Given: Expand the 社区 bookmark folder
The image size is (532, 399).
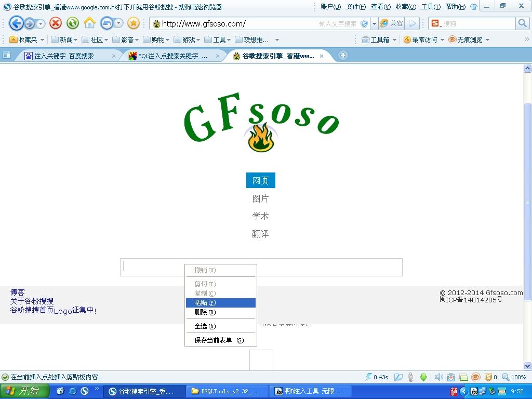Looking at the screenshot, I should [95, 39].
